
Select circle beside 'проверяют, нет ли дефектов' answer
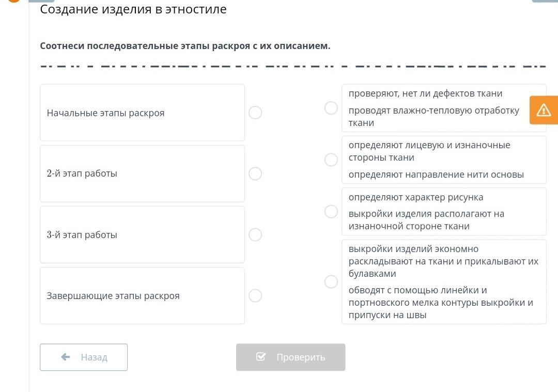[331, 108]
